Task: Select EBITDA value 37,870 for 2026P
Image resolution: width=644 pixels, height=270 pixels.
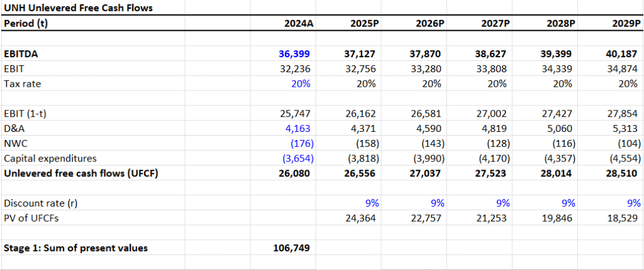Action: [427, 54]
